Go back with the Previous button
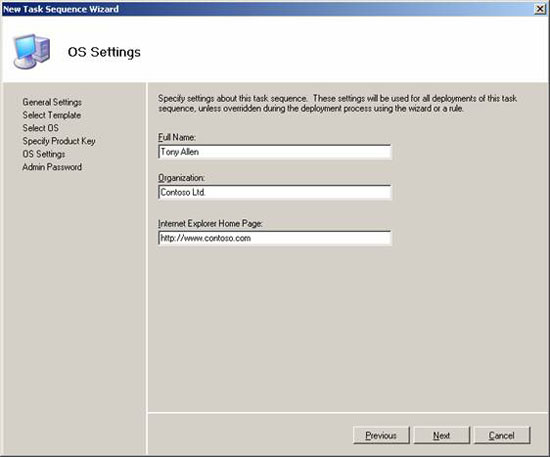The width and height of the screenshot is (550, 457). click(381, 435)
